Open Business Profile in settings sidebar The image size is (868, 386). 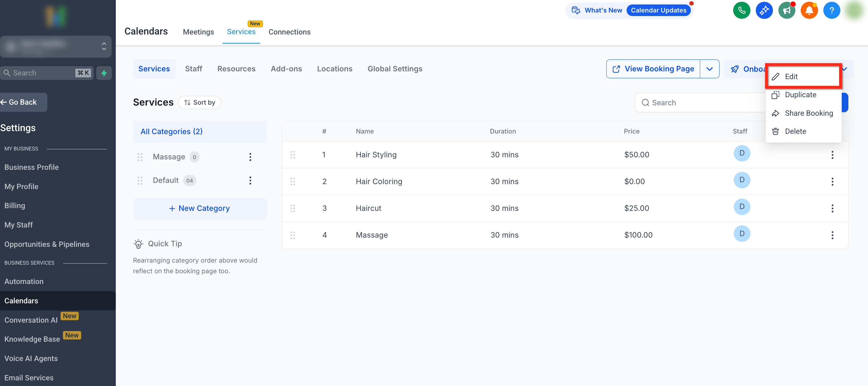click(31, 167)
